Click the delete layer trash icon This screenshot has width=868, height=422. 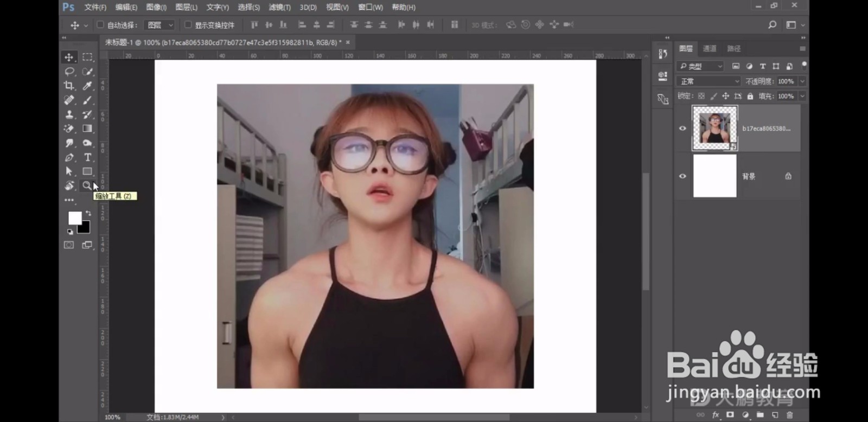(x=789, y=415)
